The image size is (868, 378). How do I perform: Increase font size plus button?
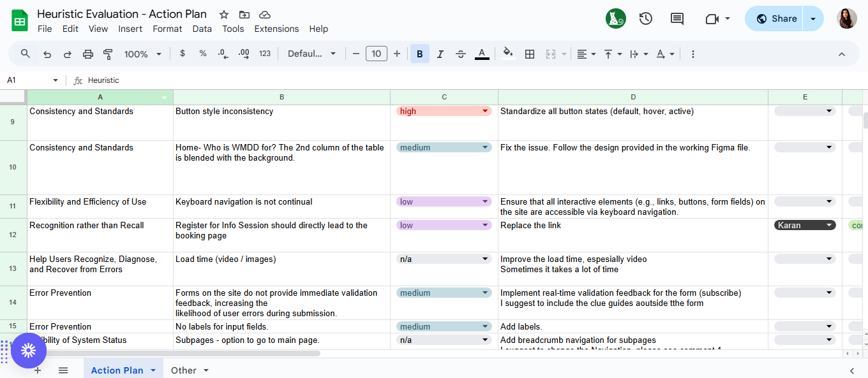(x=397, y=54)
